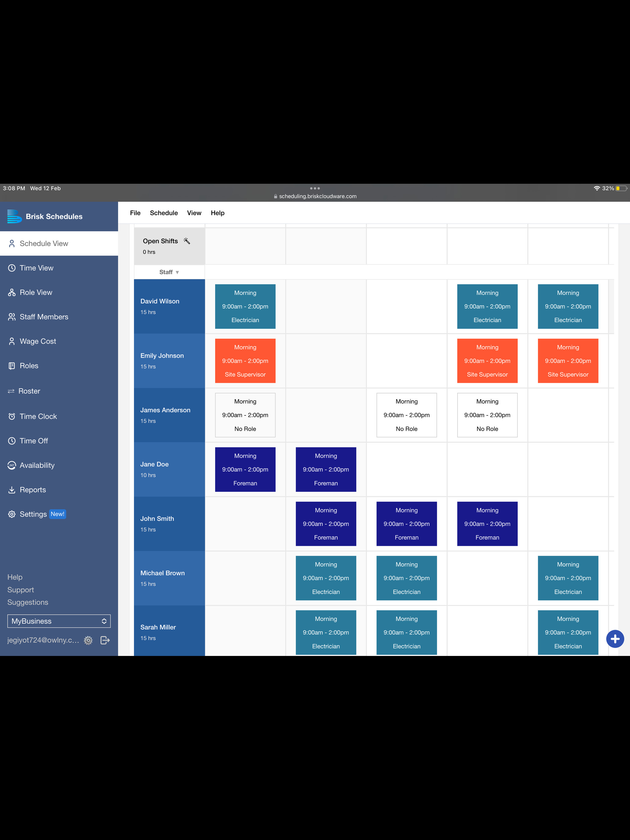Click the Time Off clock icon

pyautogui.click(x=12, y=441)
